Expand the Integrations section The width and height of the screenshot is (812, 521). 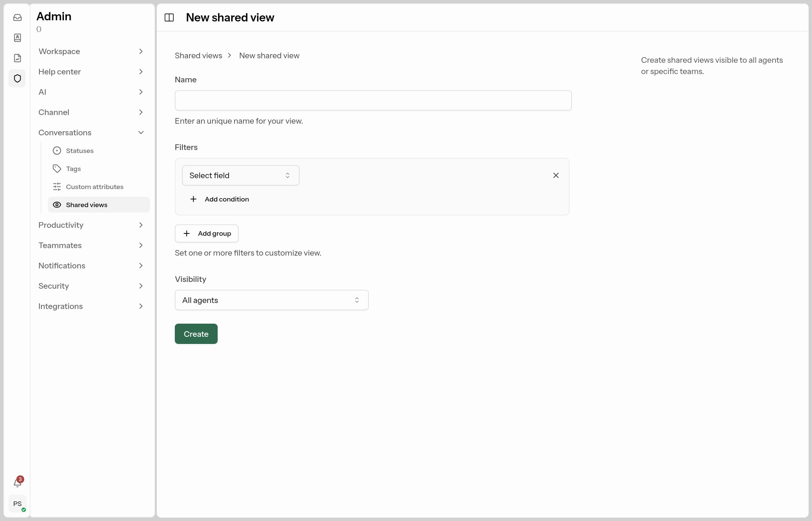91,306
